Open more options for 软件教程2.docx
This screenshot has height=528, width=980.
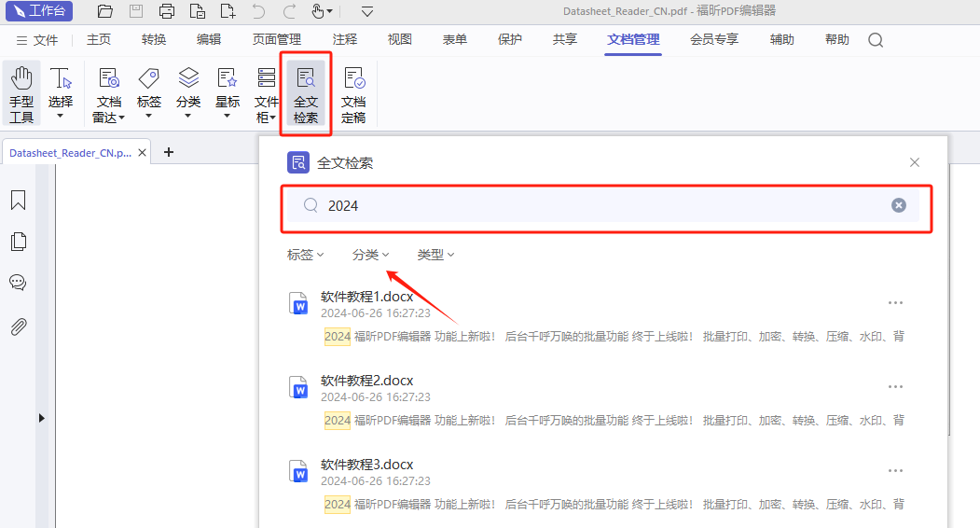click(895, 387)
